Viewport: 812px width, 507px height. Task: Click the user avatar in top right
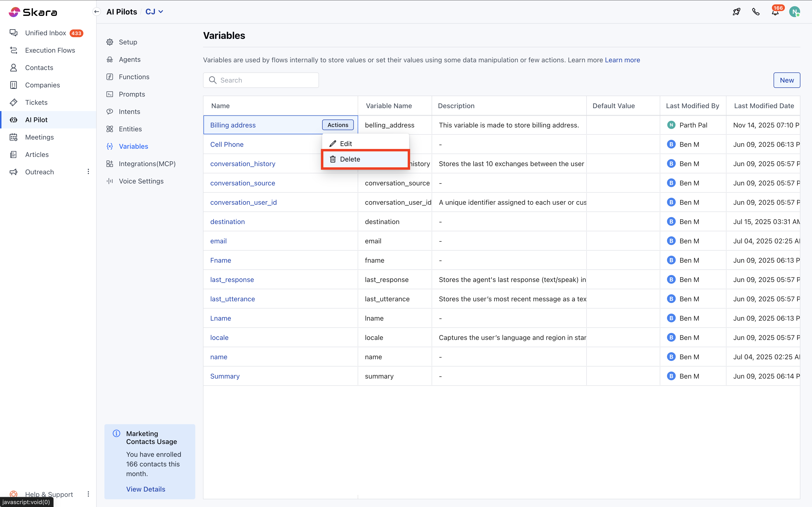[x=794, y=12]
